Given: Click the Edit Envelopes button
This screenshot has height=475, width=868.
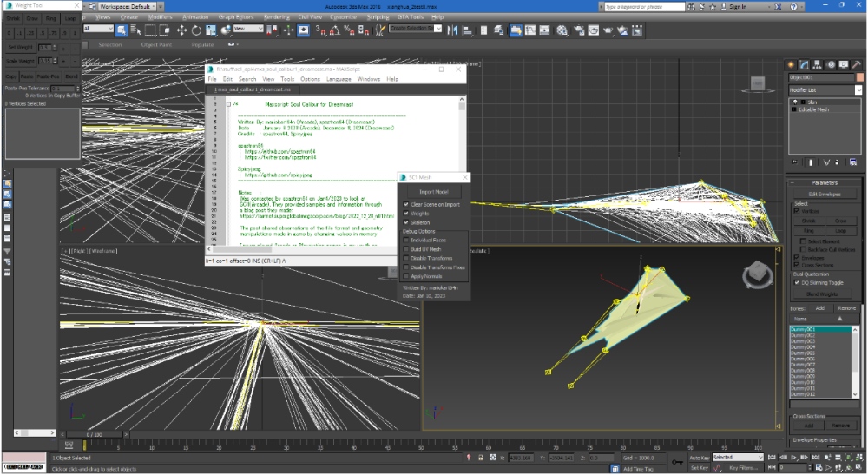Looking at the screenshot, I should click(823, 194).
